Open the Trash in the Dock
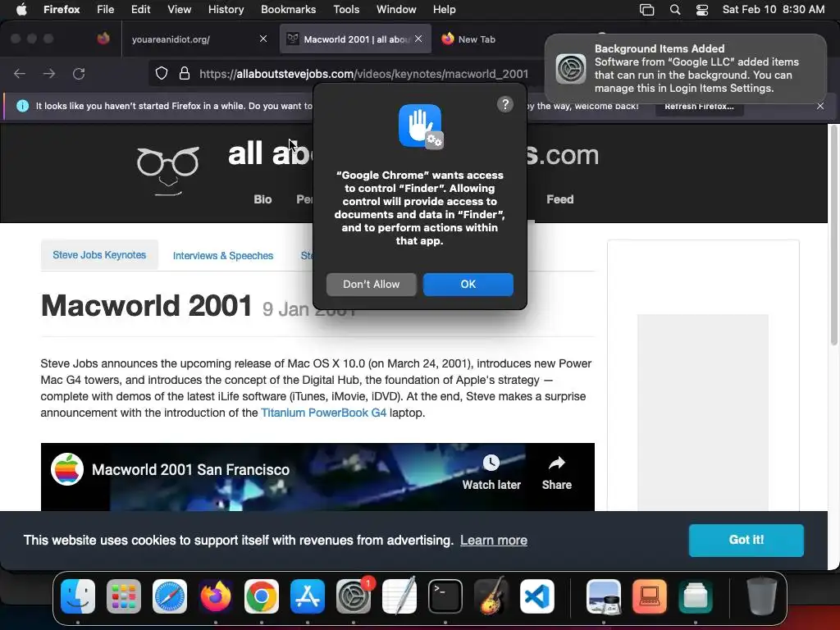 click(762, 596)
